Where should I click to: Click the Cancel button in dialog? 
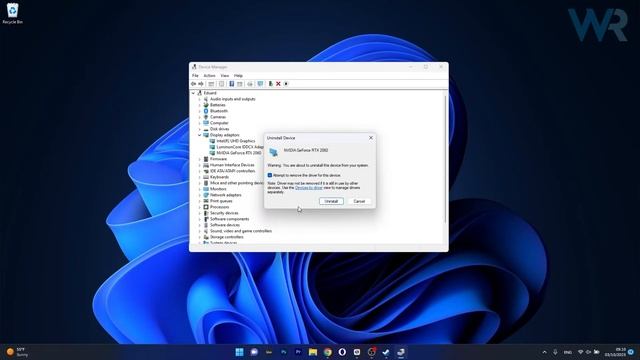pos(359,201)
